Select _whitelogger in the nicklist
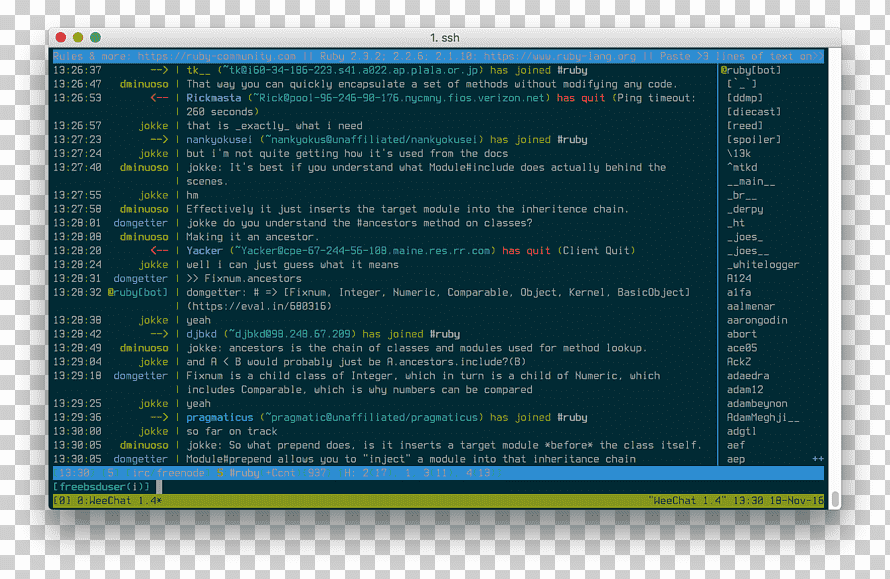Screen dimensions: 890x579 pyautogui.click(x=763, y=265)
